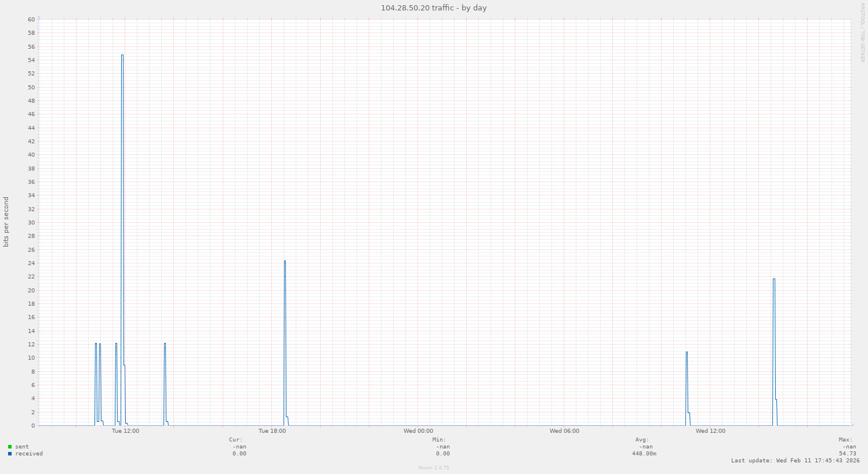Click the Munin 2.0.75 footer branding
Viewport: 868px width, 474px height.
433,468
